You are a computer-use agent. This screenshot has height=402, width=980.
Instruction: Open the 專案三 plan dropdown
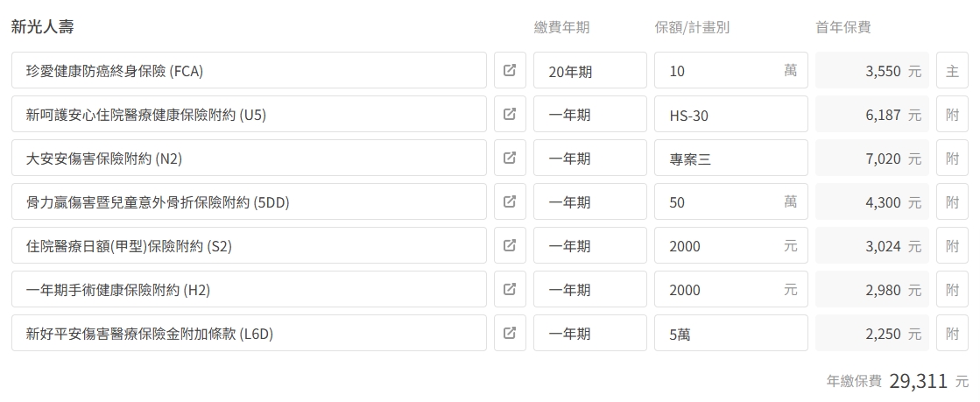coord(731,158)
